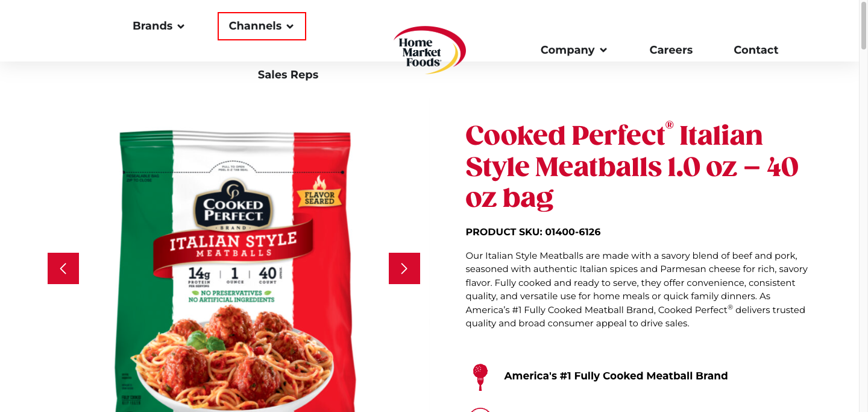Click the Flavor Seared badge on bag
This screenshot has height=412, width=868.
[319, 192]
